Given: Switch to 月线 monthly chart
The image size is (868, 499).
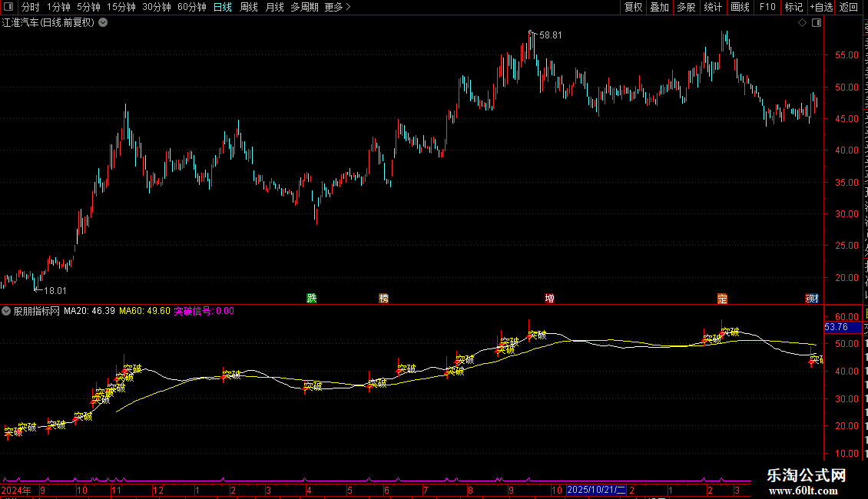Looking at the screenshot, I should pyautogui.click(x=274, y=7).
